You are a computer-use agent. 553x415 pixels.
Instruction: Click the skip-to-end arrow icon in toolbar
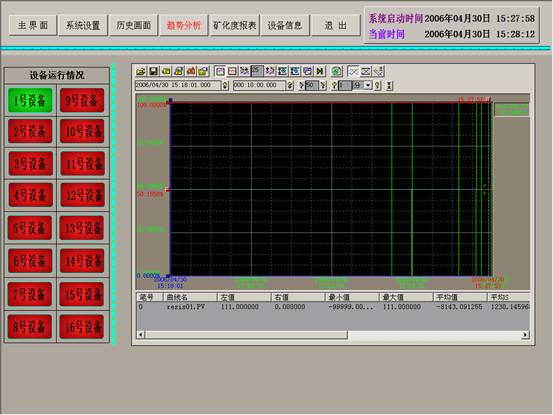(x=320, y=71)
